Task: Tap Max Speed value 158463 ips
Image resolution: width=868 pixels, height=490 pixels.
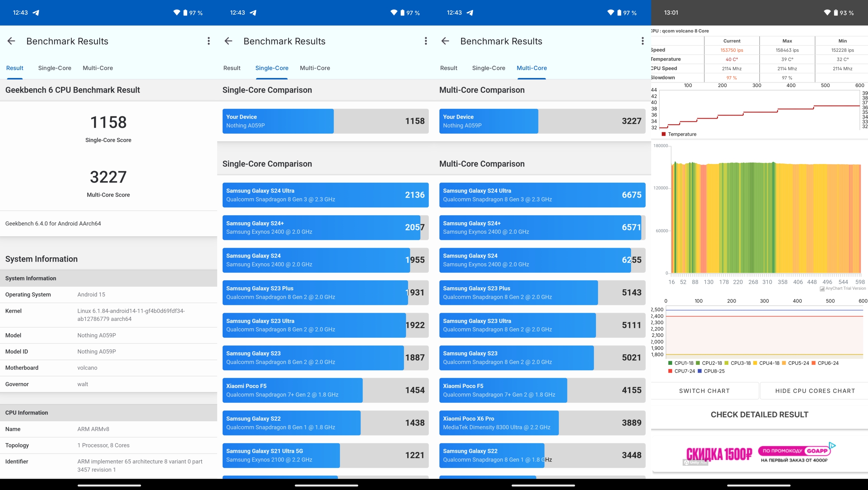Action: 787,50
